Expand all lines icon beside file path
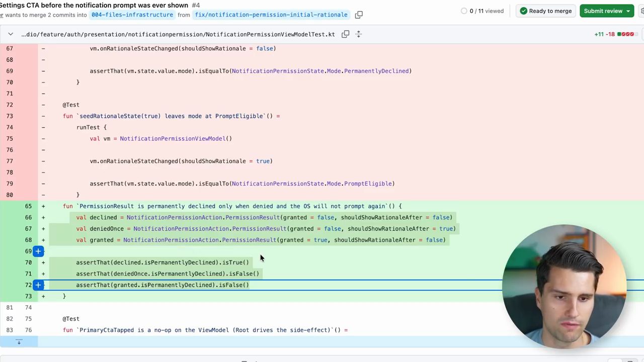This screenshot has width=644, height=362. point(359,34)
